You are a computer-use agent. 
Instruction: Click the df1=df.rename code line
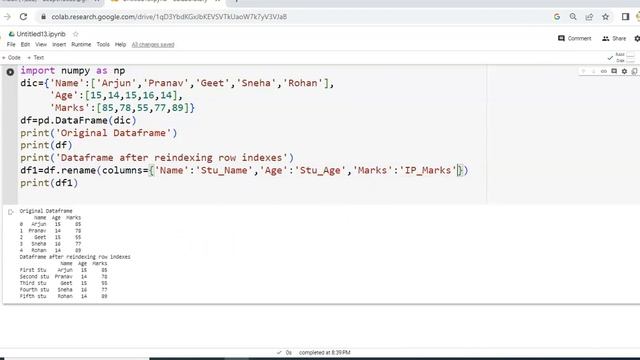click(244, 170)
